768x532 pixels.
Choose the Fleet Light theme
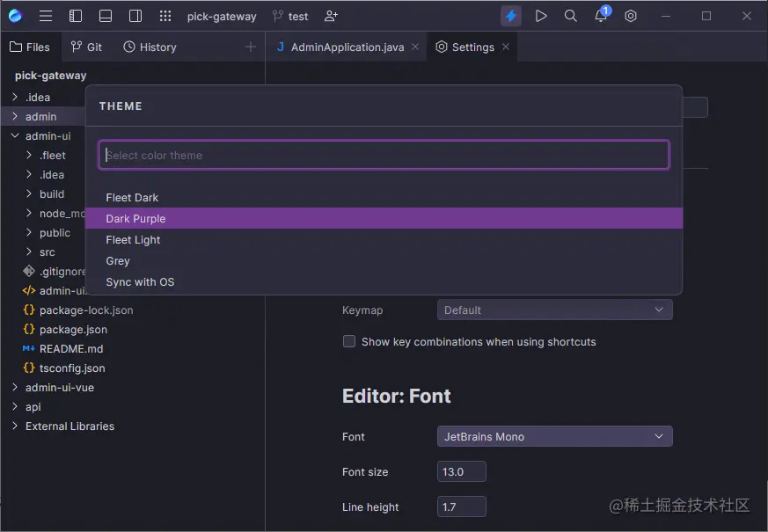(384, 240)
